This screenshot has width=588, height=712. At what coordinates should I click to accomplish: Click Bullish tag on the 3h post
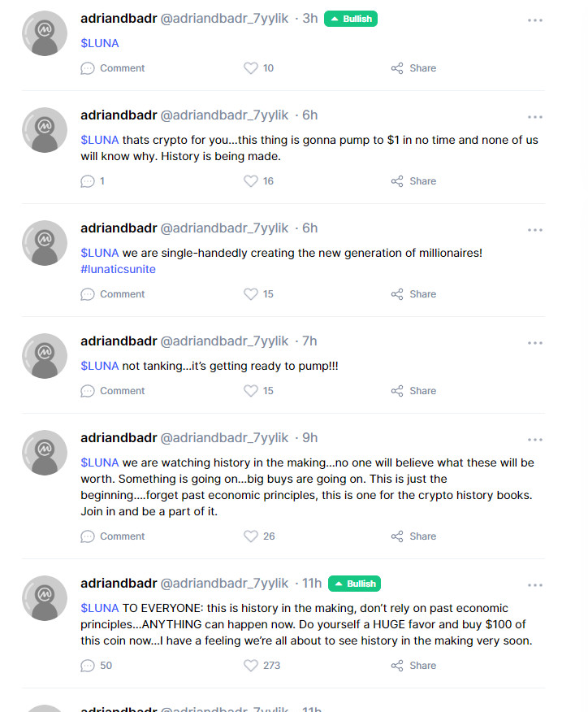(351, 19)
